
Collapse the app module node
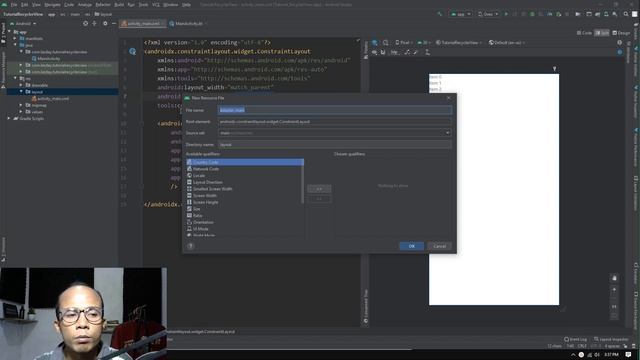coord(10,32)
